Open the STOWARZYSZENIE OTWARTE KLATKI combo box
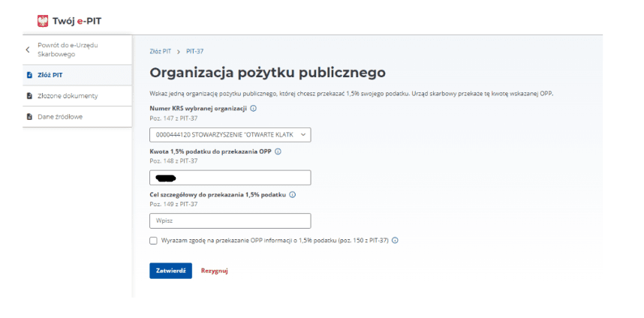Viewport: 644px width, 318px height. click(x=225, y=135)
